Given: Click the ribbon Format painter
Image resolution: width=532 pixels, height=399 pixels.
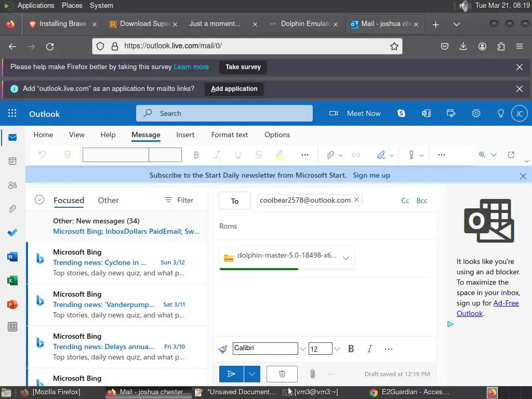Looking at the screenshot, I should 67,155.
